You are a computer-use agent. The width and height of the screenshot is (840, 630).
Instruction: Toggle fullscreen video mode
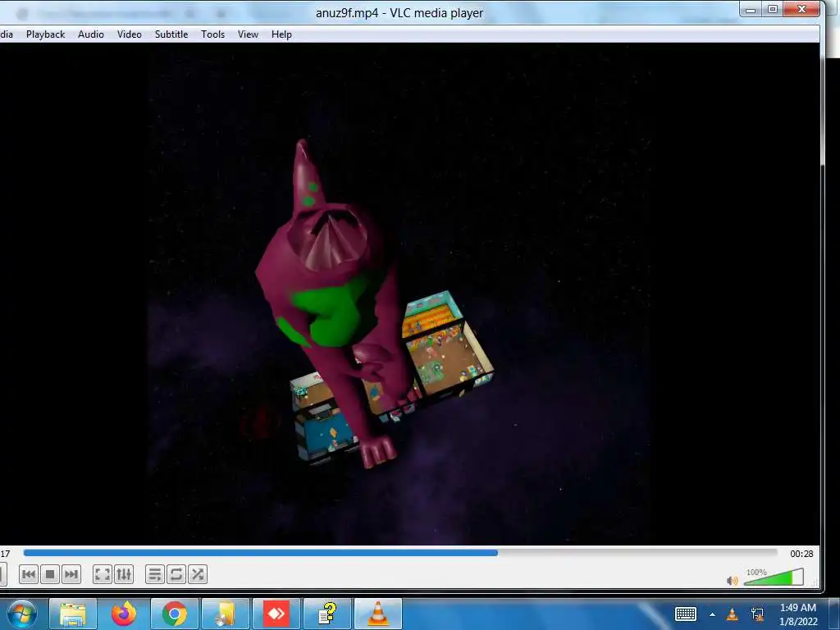click(x=103, y=575)
